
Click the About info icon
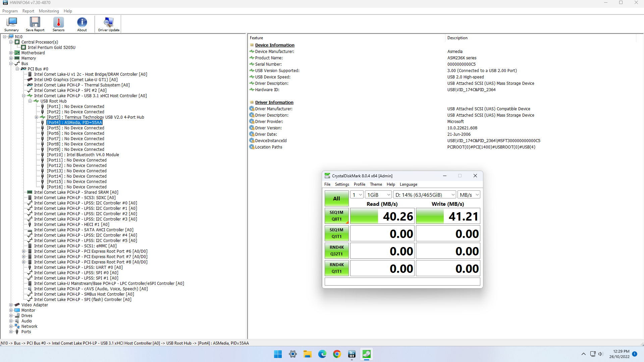coord(82,24)
